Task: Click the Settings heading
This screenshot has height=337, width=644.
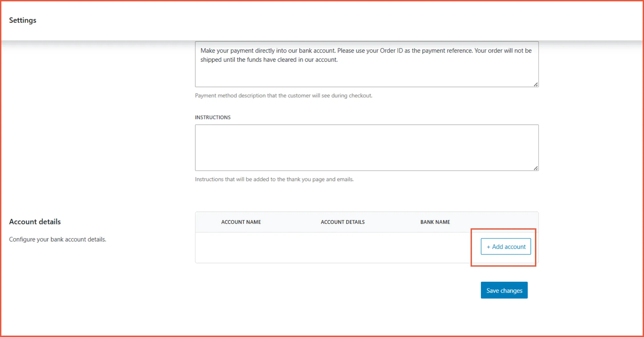Action: pos(22,20)
